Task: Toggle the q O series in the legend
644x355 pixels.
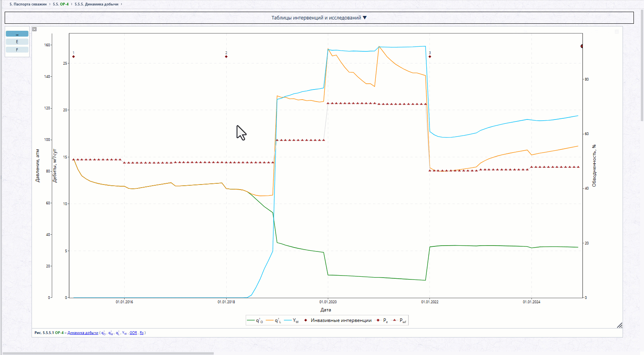Action: pos(255,320)
